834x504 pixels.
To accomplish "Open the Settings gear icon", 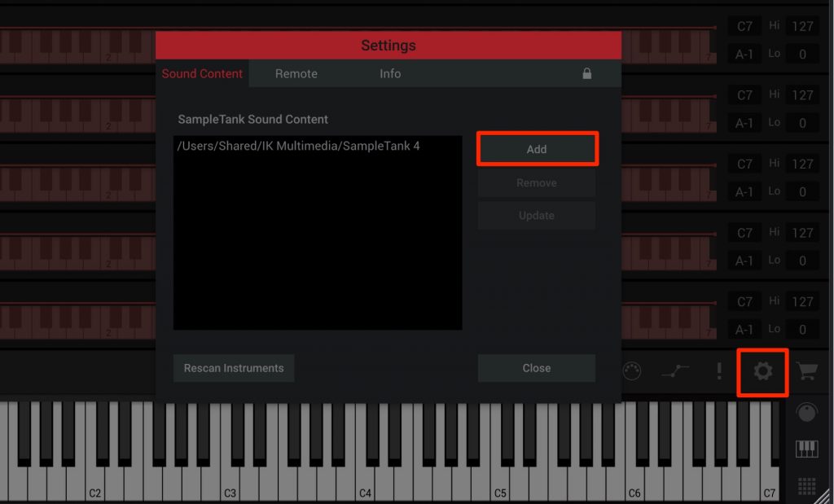I will pyautogui.click(x=762, y=371).
